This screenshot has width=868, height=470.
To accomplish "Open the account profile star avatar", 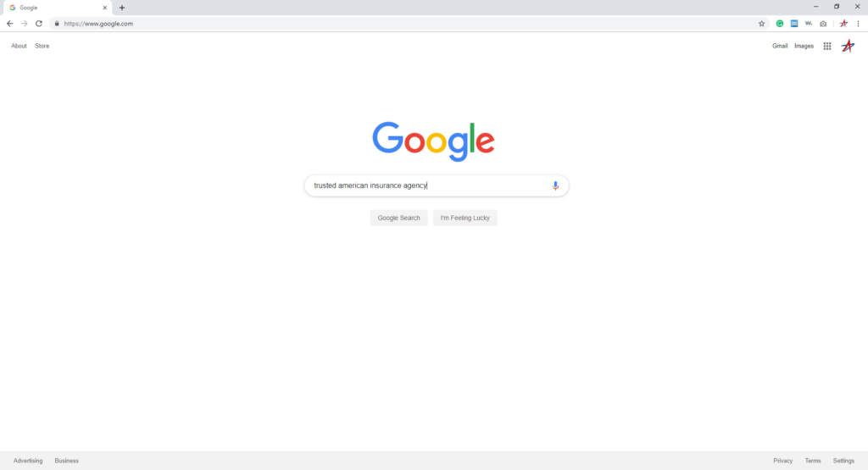I will 848,46.
